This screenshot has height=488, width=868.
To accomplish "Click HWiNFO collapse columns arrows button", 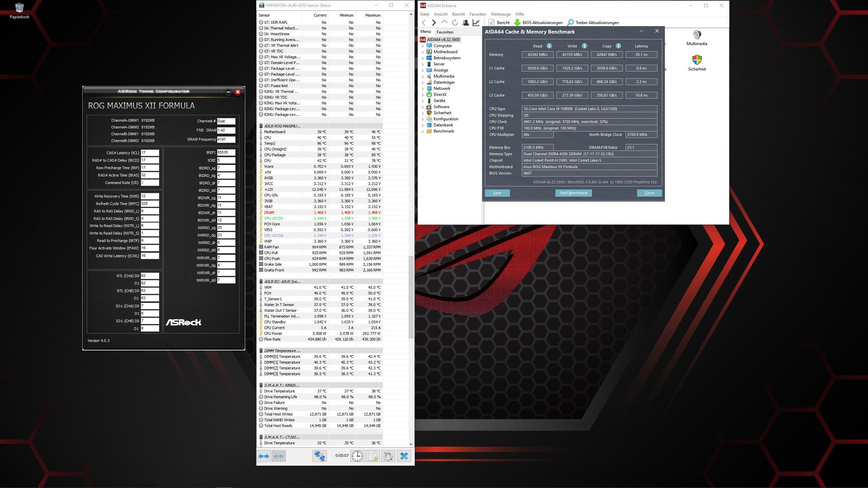I will [278, 456].
